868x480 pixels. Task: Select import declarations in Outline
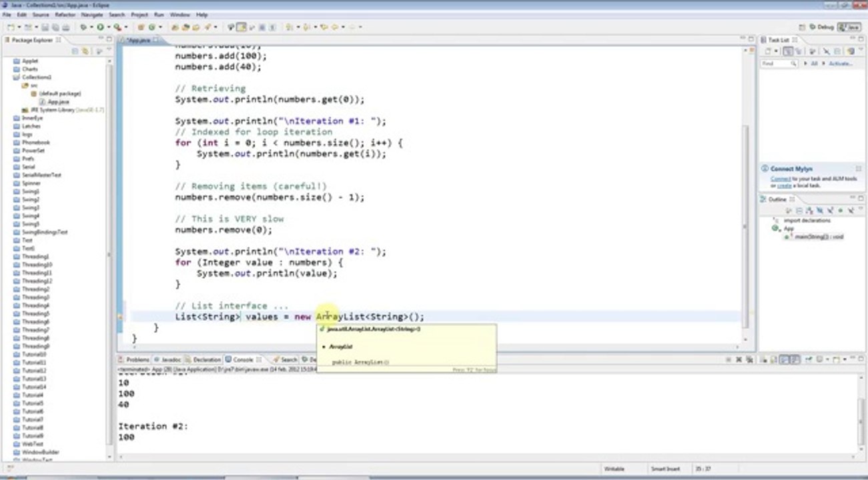click(807, 220)
